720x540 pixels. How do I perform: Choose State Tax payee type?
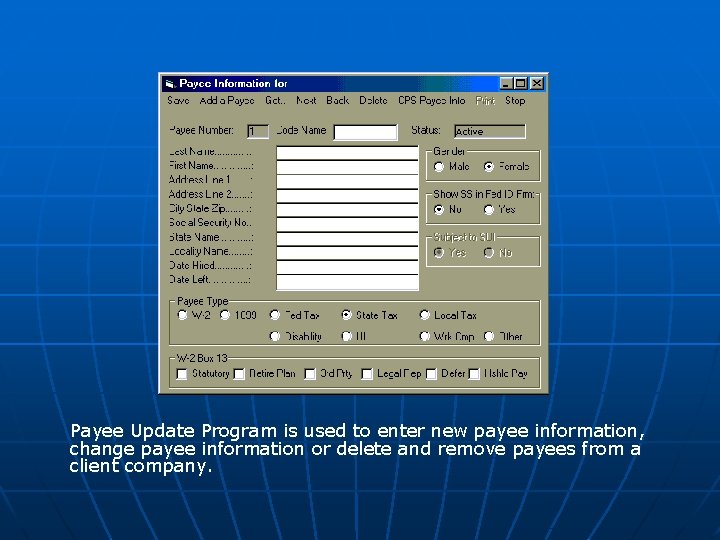pos(347,315)
